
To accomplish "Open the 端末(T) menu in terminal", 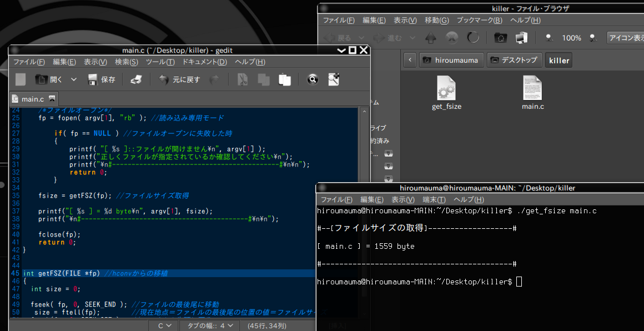I will pos(434,199).
